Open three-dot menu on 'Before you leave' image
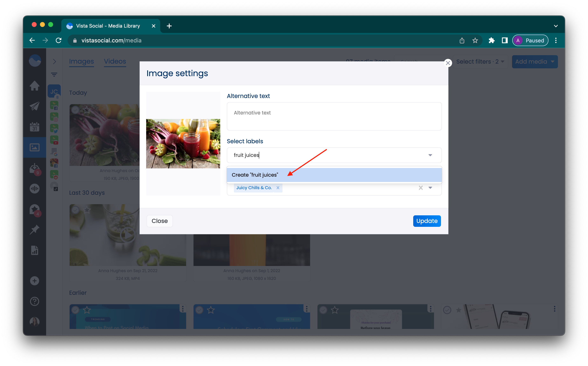Viewport: 588px width, 366px height. (431, 309)
